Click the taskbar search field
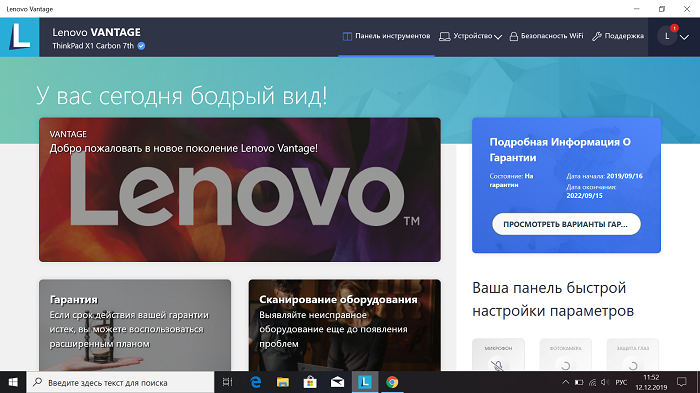700x393 pixels. coord(121,382)
